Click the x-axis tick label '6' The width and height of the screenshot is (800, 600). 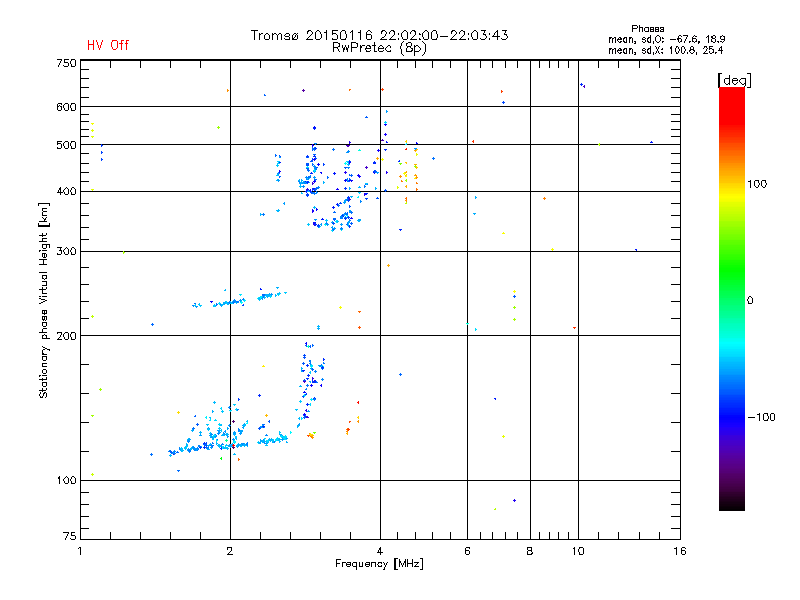tap(467, 551)
